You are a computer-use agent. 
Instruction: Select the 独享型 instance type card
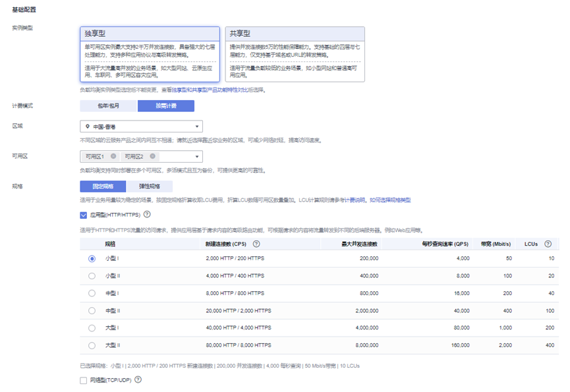150,54
